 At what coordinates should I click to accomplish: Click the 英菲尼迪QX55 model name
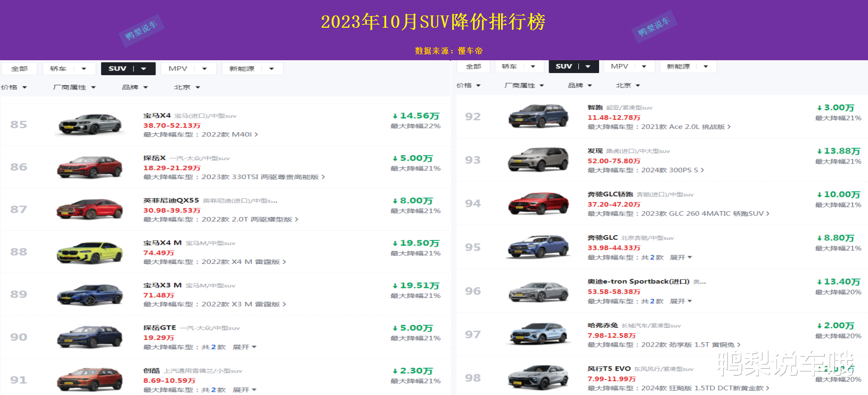171,200
